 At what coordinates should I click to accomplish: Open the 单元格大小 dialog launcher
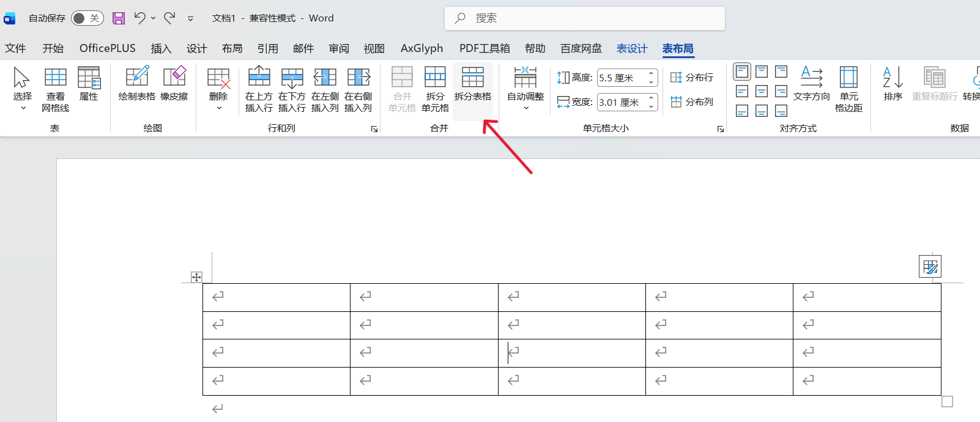click(721, 129)
